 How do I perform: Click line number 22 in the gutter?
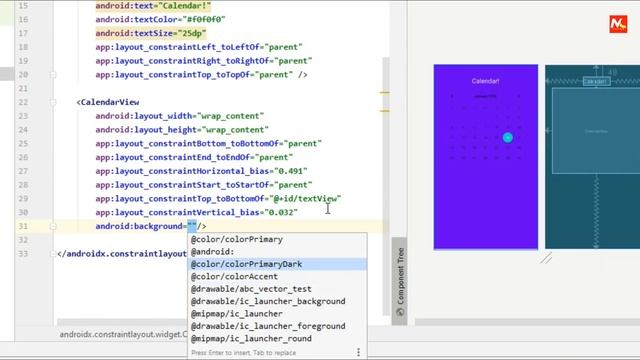(23, 102)
